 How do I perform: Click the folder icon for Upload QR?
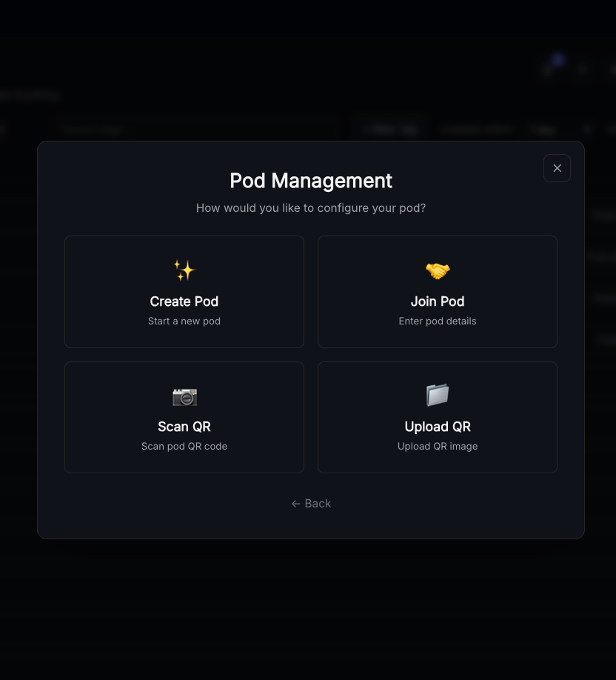(438, 395)
